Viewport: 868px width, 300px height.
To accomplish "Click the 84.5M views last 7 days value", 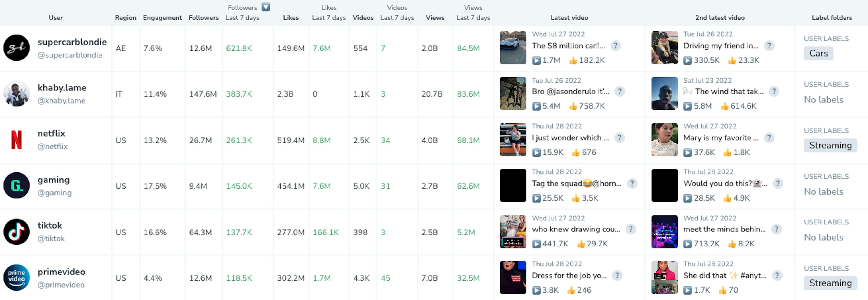I will pos(468,48).
